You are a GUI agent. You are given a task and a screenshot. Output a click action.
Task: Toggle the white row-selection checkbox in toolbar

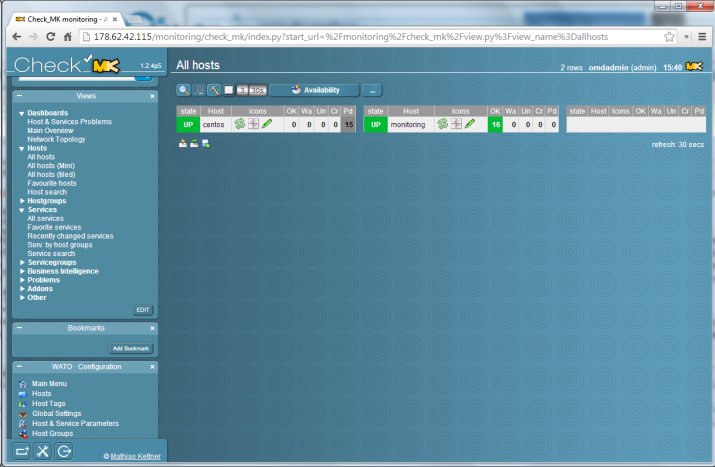[229, 90]
